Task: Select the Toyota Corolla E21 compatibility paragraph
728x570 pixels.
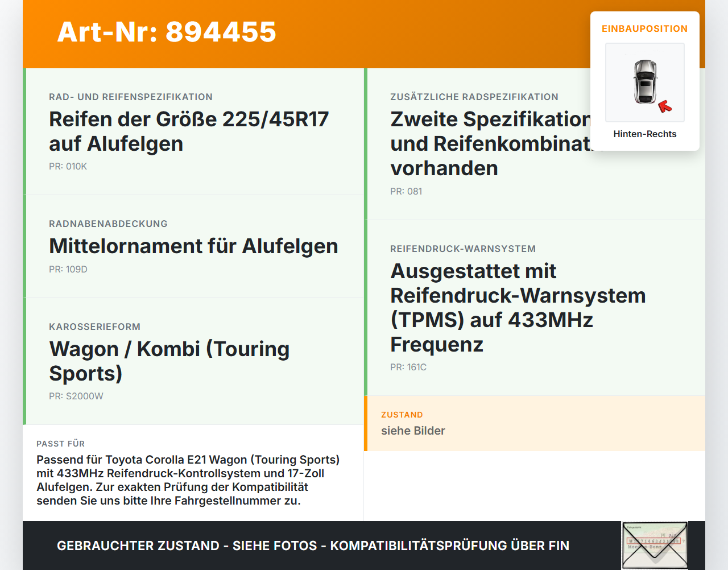Action: click(188, 481)
